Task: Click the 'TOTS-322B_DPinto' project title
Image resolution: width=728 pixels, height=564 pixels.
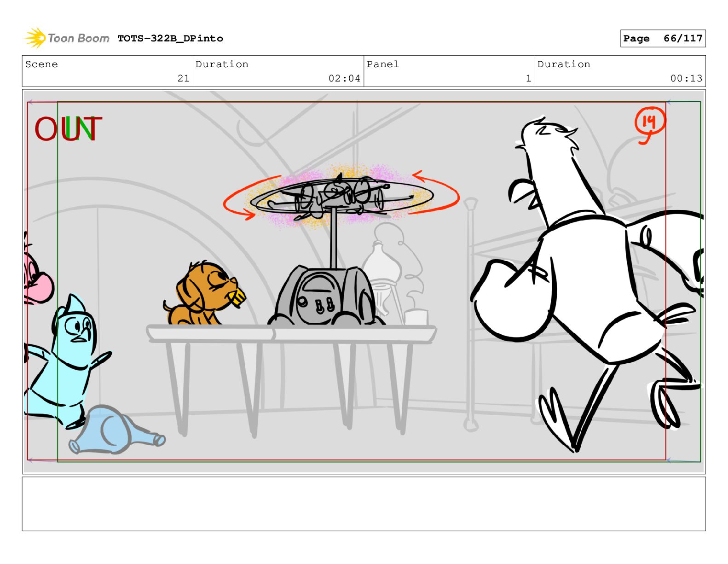Action: coord(170,39)
